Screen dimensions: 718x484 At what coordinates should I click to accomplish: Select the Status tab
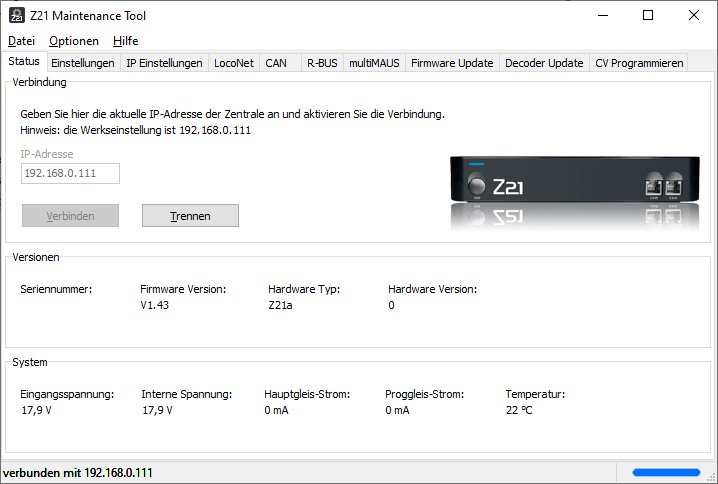[24, 61]
